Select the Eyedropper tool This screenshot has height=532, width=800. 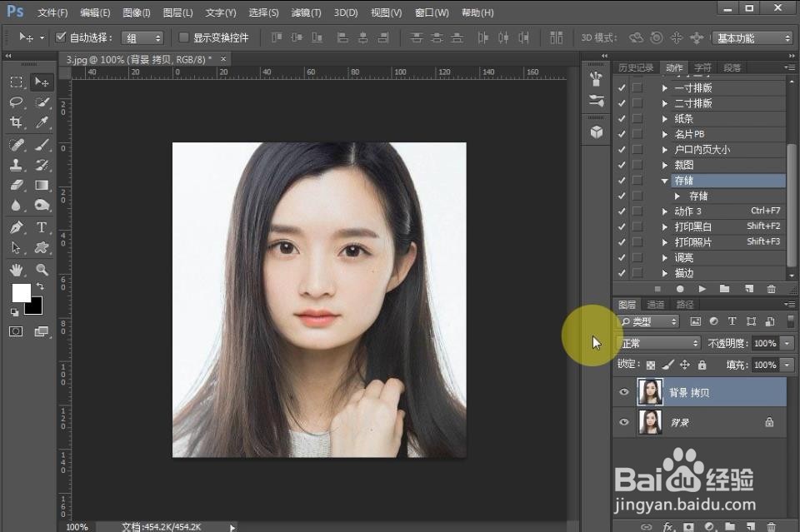[x=42, y=122]
